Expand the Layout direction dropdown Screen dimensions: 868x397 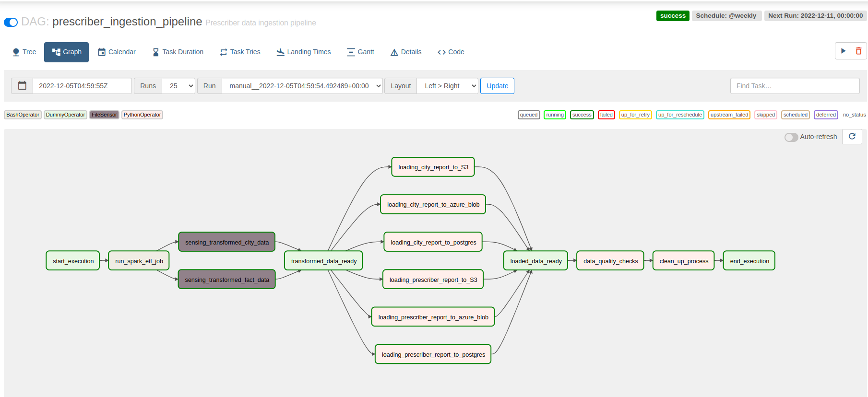(448, 86)
